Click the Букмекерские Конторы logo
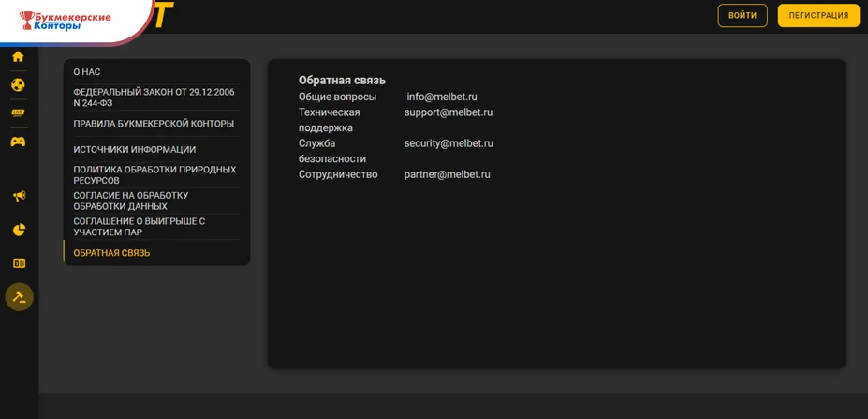The image size is (868, 419). [66, 21]
